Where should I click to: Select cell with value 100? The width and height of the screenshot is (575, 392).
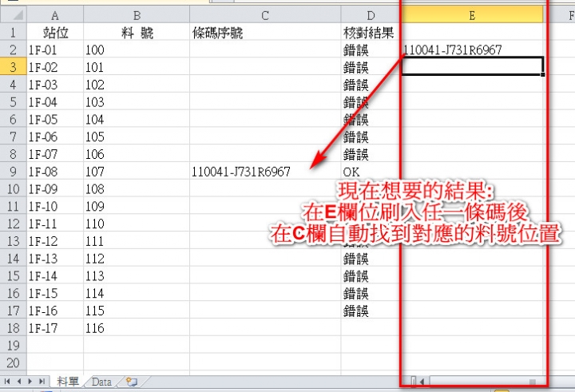coord(137,49)
